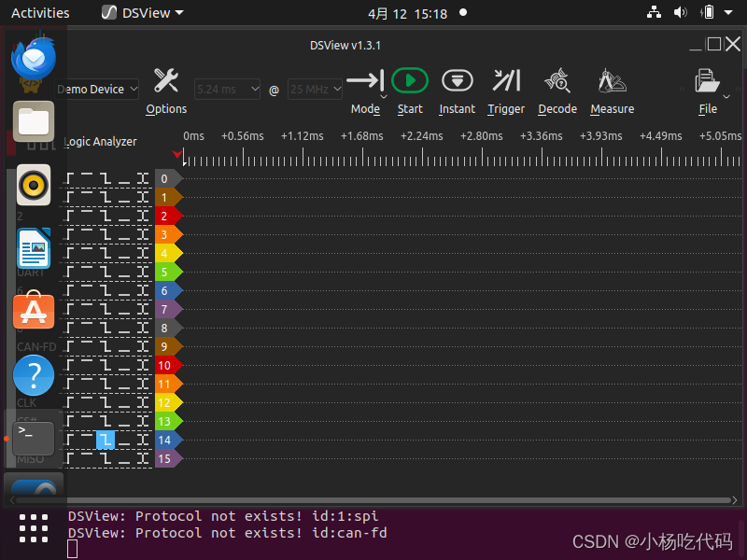747x560 pixels.
Task: Open the File toolbar icon
Action: 709,80
